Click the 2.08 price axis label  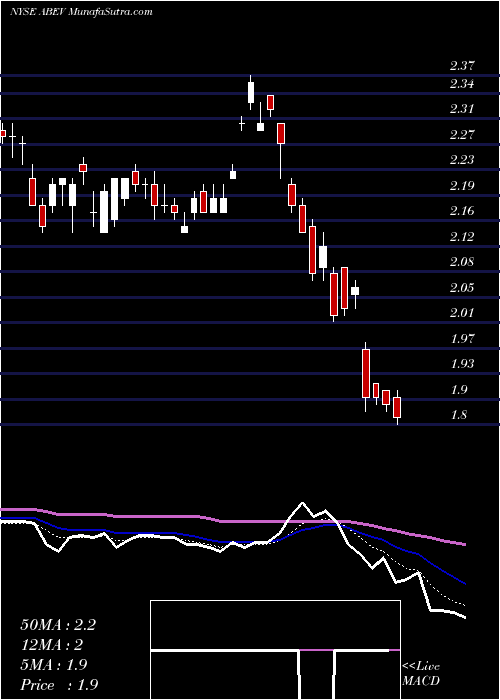[x=462, y=262]
